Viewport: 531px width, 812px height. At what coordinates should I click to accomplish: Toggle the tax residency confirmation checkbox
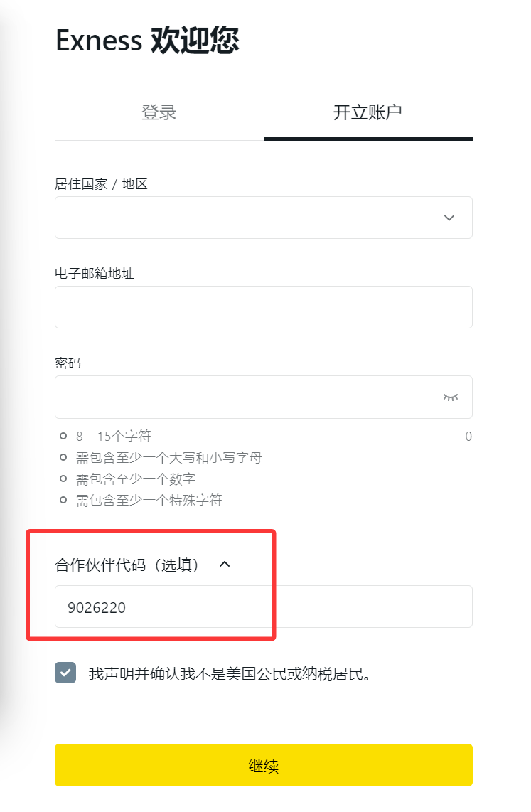point(65,673)
